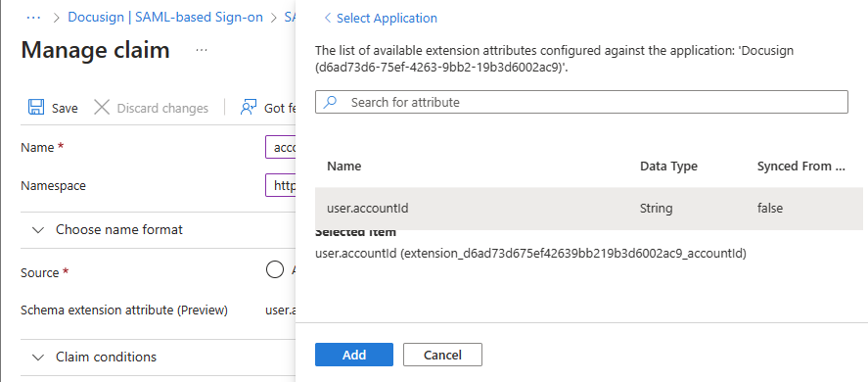Go back to Select Application
The height and width of the screenshot is (382, 868).
[381, 19]
